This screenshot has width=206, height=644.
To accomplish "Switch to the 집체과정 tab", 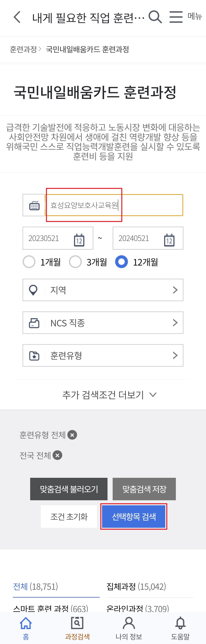I will pos(136,587).
